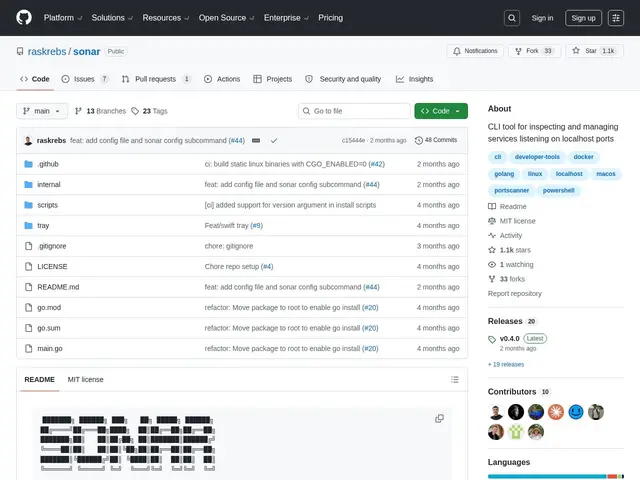View the 13 Branches list

(x=100, y=111)
